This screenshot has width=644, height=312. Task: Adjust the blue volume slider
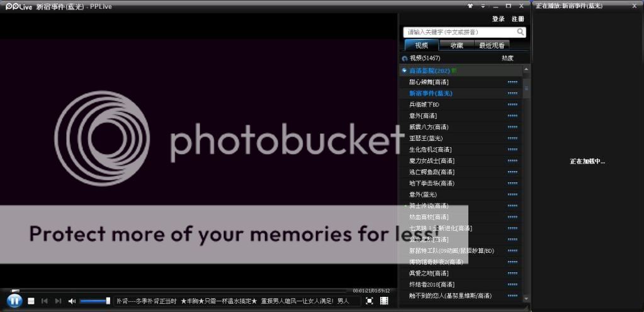click(95, 301)
